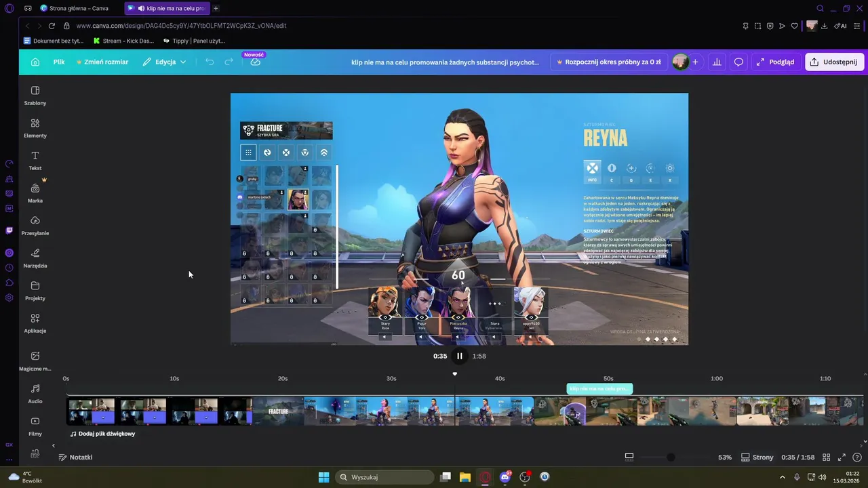Open the Filmy videos panel

(35, 426)
